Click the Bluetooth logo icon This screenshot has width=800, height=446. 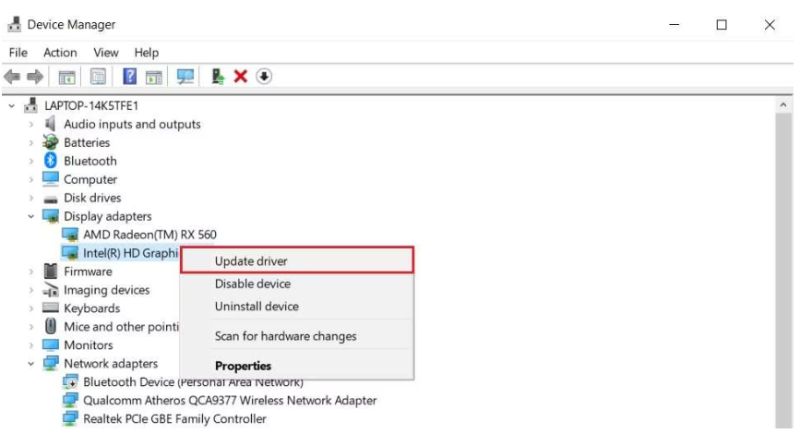coord(50,160)
